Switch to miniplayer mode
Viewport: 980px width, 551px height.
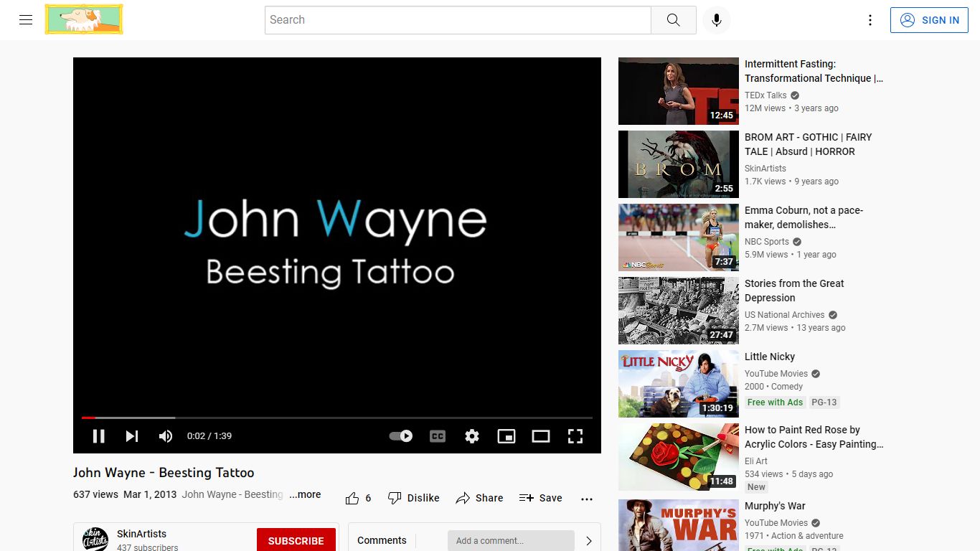pyautogui.click(x=507, y=436)
